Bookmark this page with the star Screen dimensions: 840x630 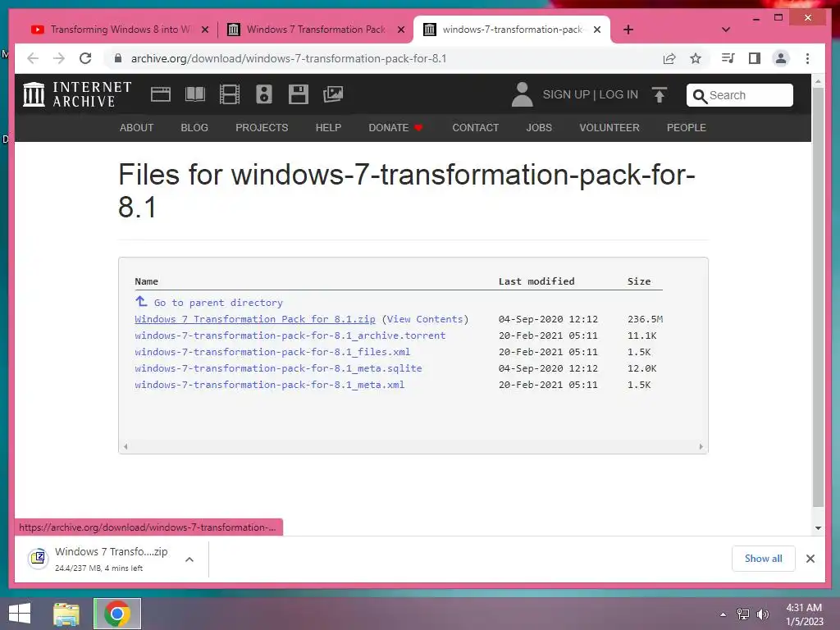pyautogui.click(x=696, y=58)
